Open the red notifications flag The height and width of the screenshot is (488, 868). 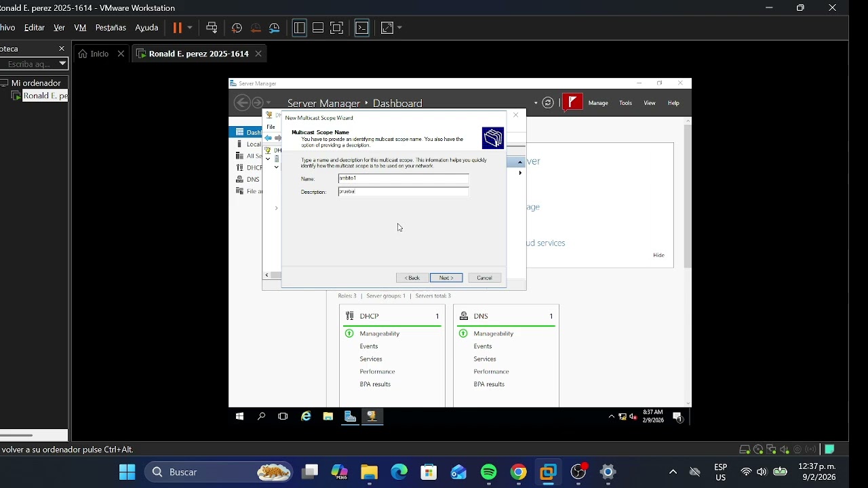572,103
